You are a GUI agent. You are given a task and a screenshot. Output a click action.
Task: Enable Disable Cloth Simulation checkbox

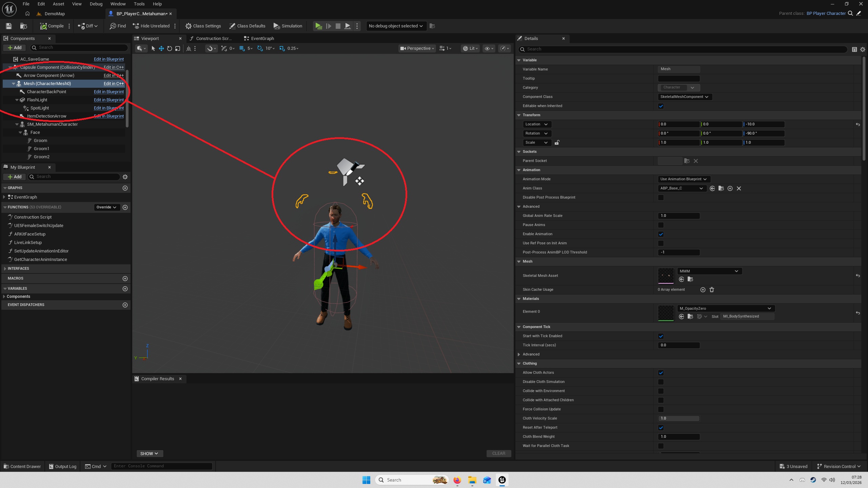pyautogui.click(x=661, y=382)
